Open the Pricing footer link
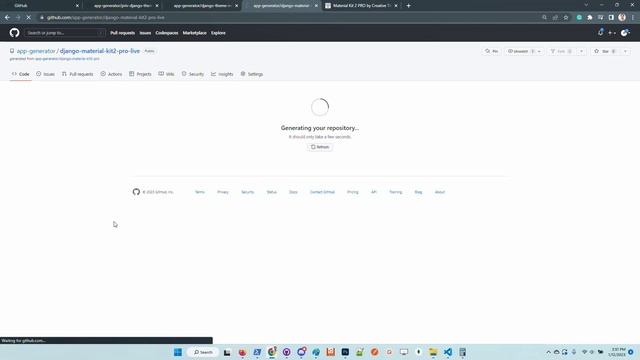 click(353, 192)
